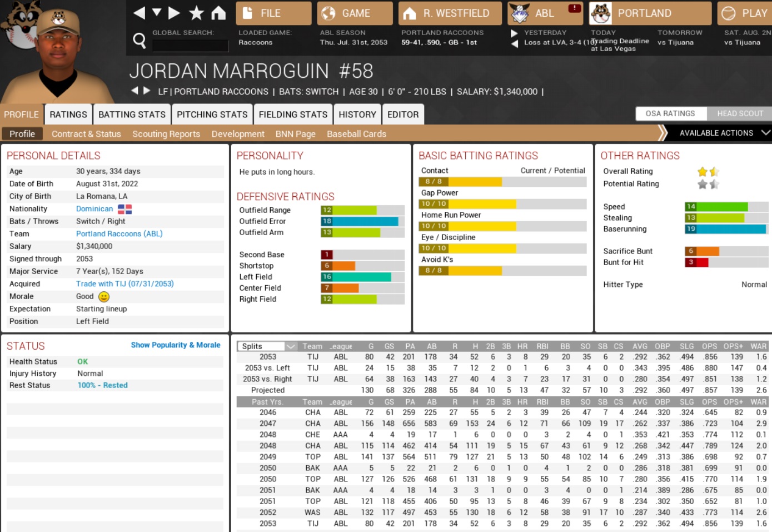
Task: Click the global search magnifier icon
Action: pyautogui.click(x=140, y=40)
